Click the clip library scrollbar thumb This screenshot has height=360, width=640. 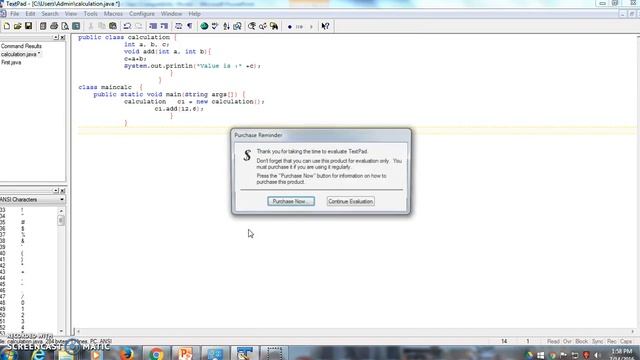pyautogui.click(x=61, y=220)
